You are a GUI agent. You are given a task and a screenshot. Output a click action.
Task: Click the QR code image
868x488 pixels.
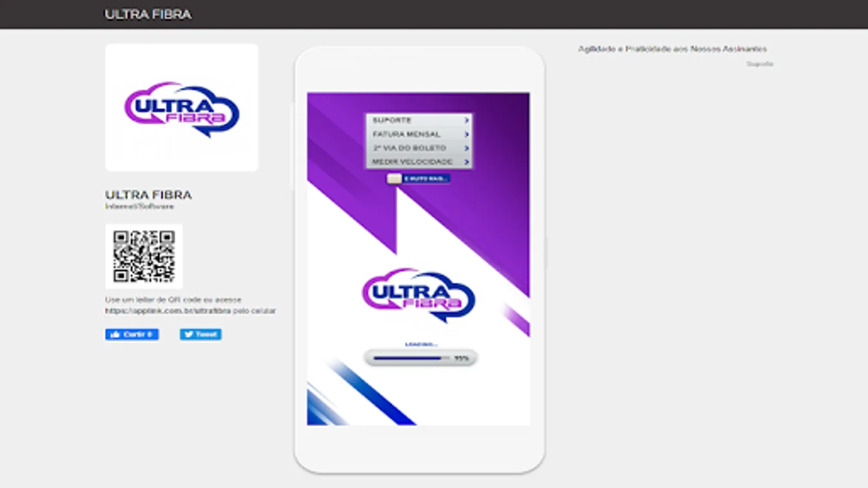click(x=144, y=256)
